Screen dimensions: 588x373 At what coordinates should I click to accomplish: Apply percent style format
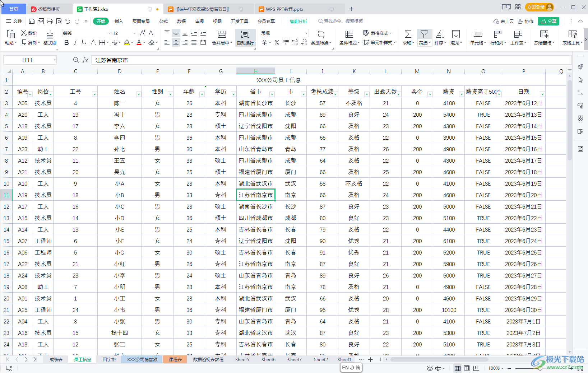tap(277, 42)
